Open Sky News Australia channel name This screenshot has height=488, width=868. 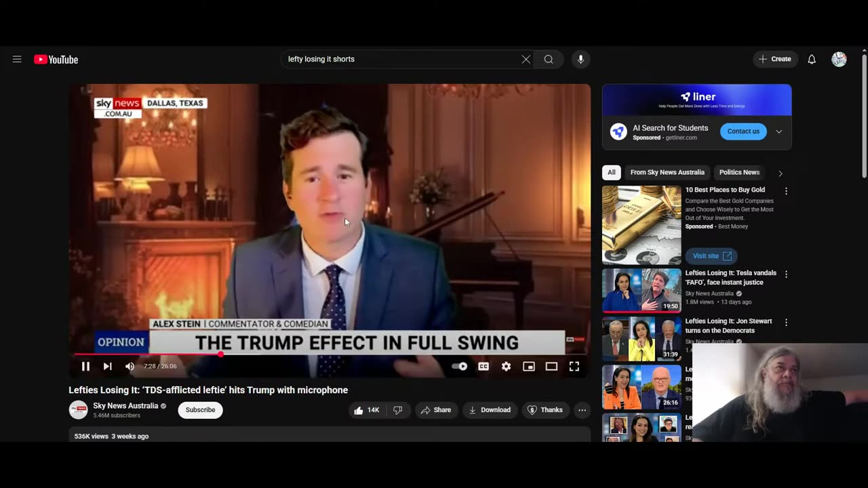(x=125, y=406)
